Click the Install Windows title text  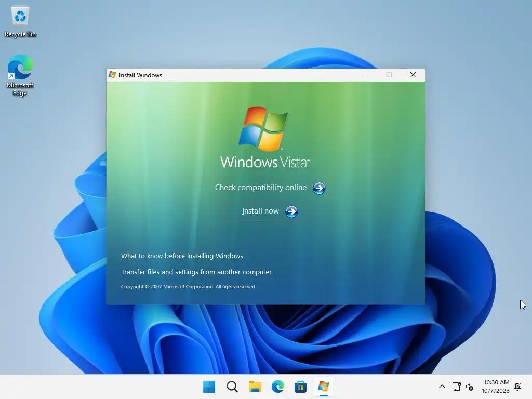point(140,75)
